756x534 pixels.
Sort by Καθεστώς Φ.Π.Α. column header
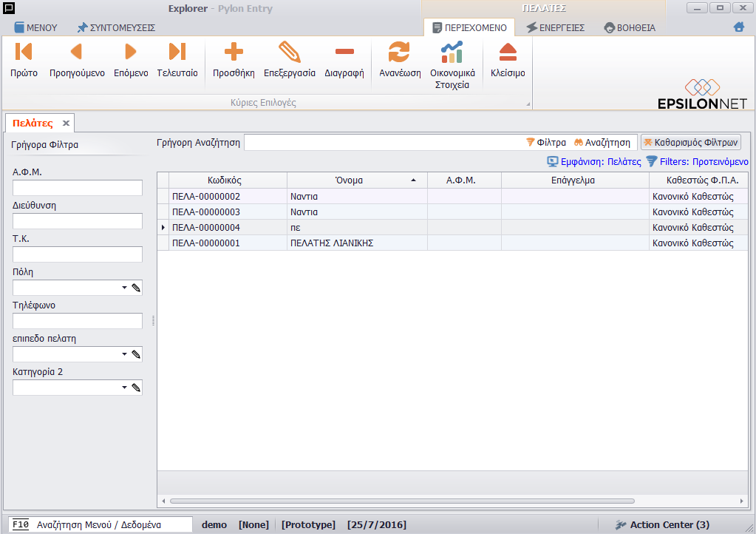[x=698, y=180]
